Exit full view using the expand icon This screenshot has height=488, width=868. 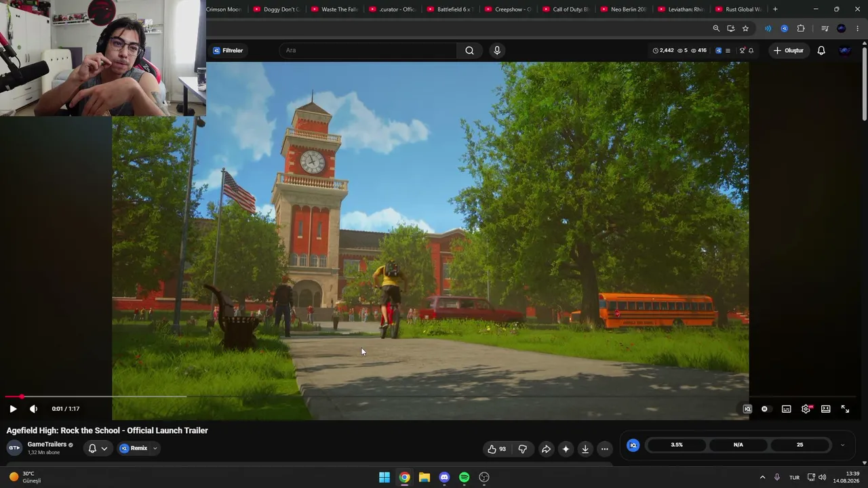(x=845, y=409)
